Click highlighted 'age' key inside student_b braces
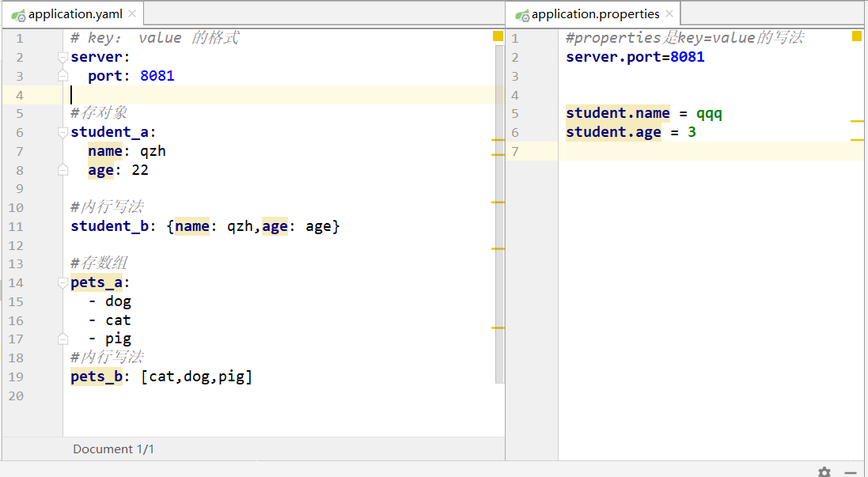The width and height of the screenshot is (868, 477). tap(275, 225)
